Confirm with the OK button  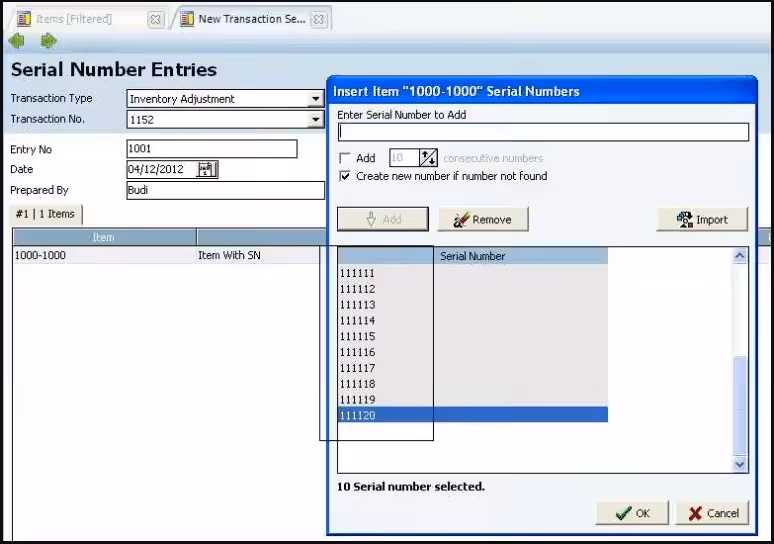point(632,513)
